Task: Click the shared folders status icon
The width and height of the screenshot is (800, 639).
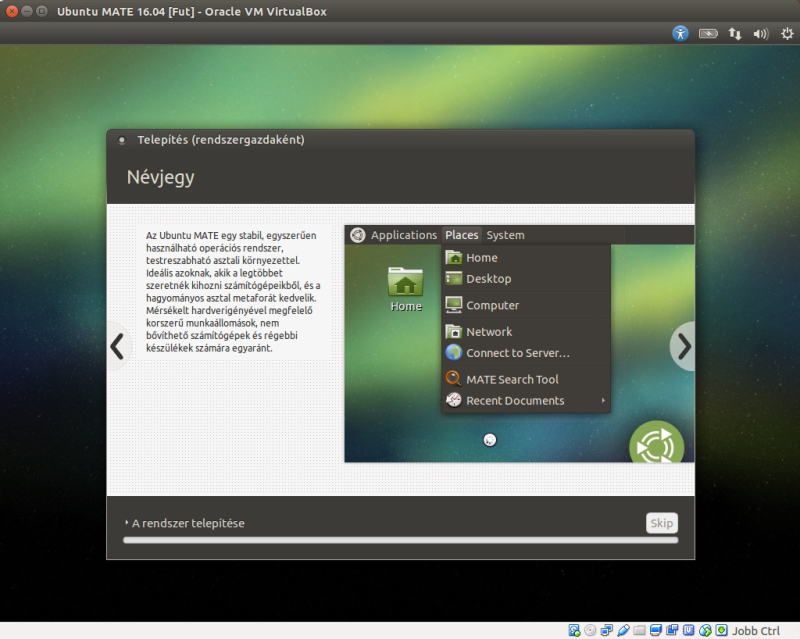Action: [x=639, y=631]
